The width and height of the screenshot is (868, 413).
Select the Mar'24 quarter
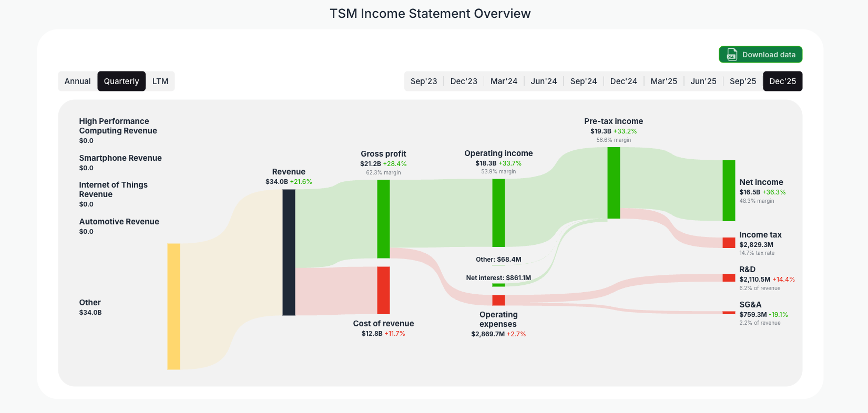click(x=504, y=81)
